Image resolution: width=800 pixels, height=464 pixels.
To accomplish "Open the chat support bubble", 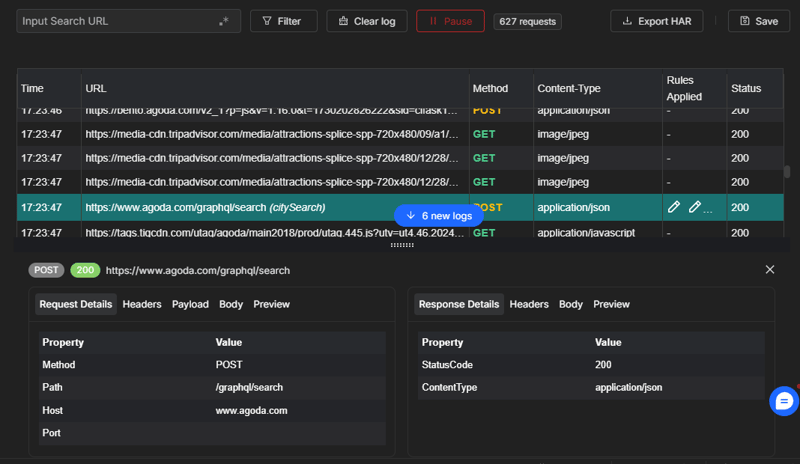I will click(x=784, y=401).
